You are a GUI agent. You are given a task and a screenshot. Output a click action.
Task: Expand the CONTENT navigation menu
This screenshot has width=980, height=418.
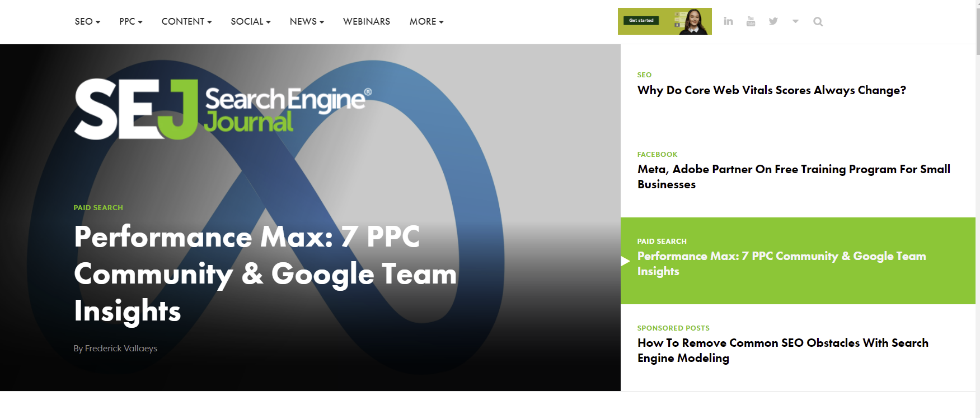186,21
